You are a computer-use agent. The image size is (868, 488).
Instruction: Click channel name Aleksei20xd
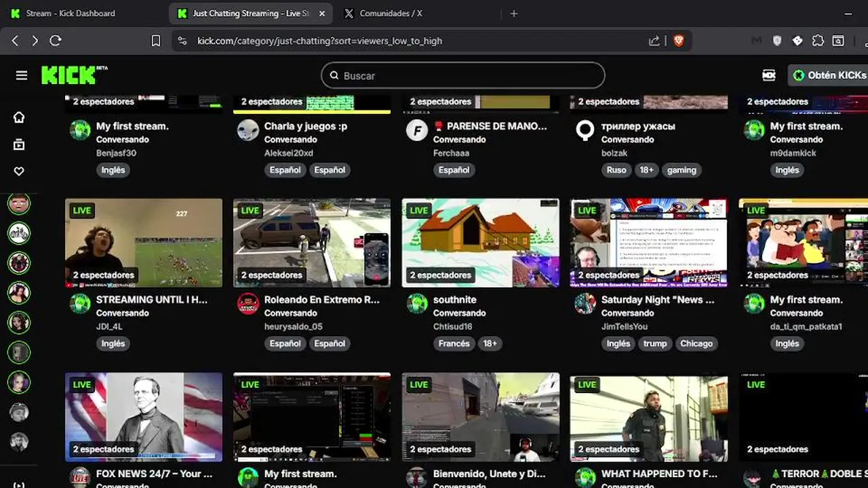tap(289, 153)
